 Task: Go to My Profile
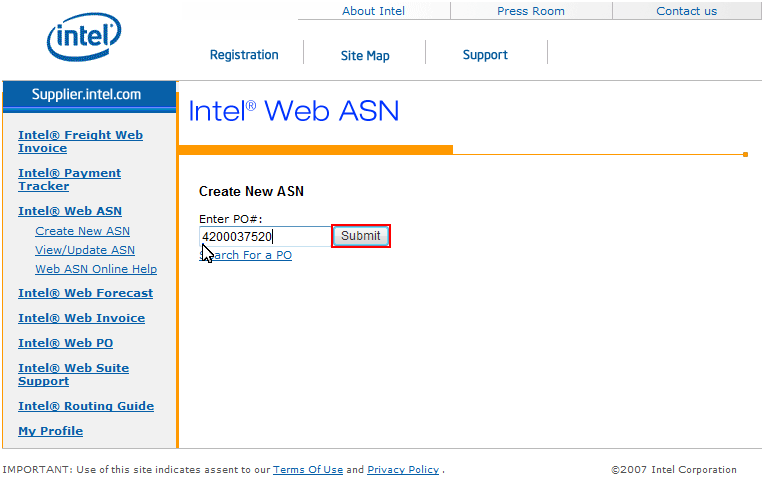click(50, 431)
